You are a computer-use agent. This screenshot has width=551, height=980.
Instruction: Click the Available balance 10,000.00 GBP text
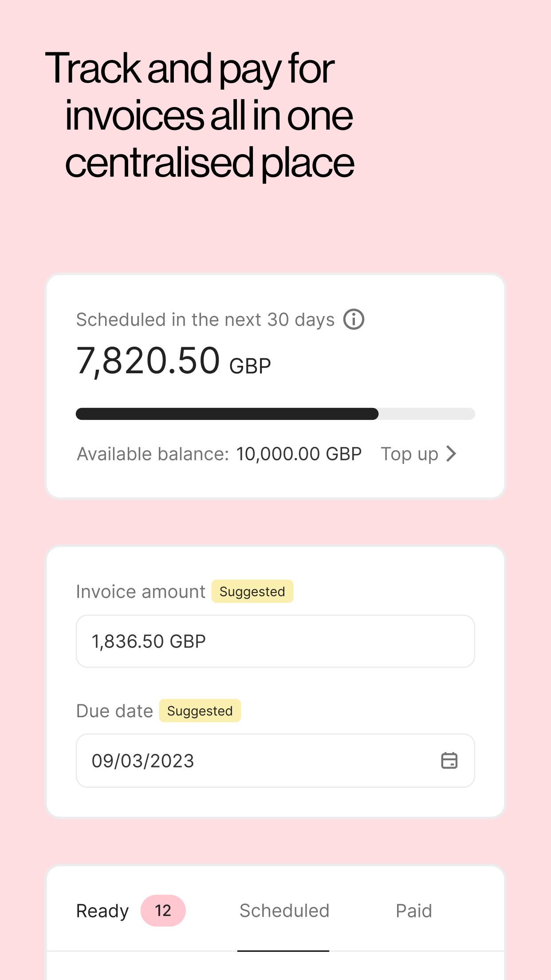click(219, 454)
